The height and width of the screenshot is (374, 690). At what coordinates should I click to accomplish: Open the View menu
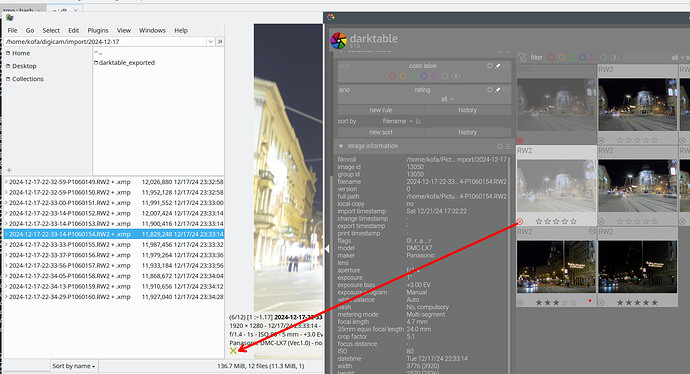coord(124,30)
